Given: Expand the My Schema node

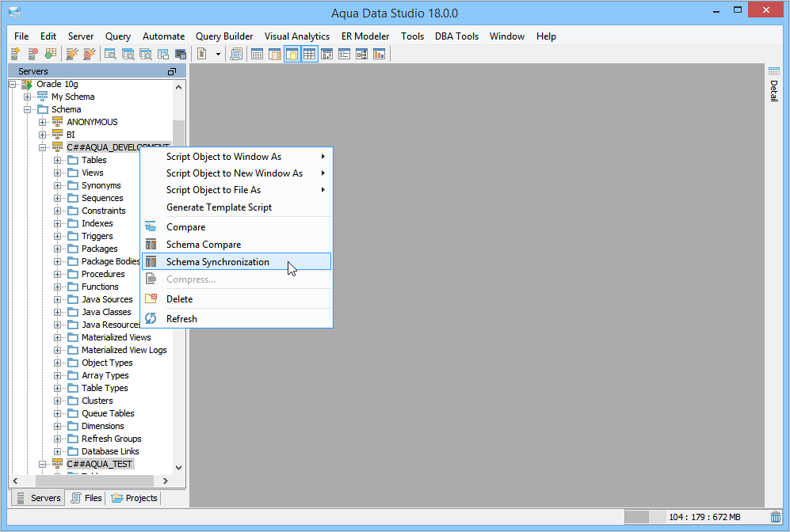Looking at the screenshot, I should (28, 97).
